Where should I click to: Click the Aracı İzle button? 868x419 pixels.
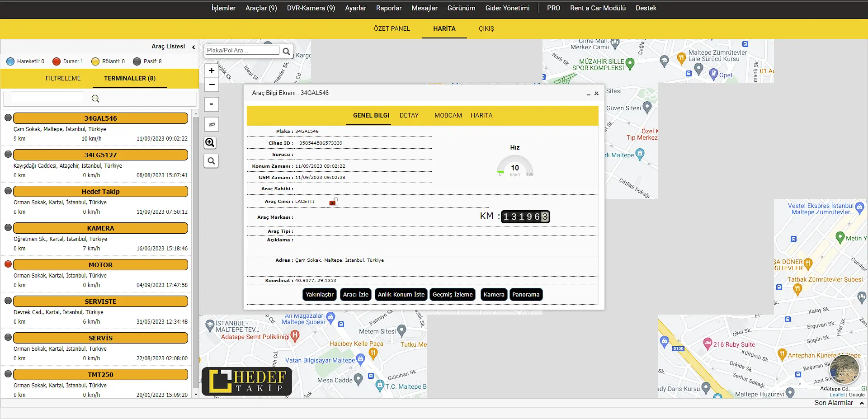pyautogui.click(x=356, y=294)
